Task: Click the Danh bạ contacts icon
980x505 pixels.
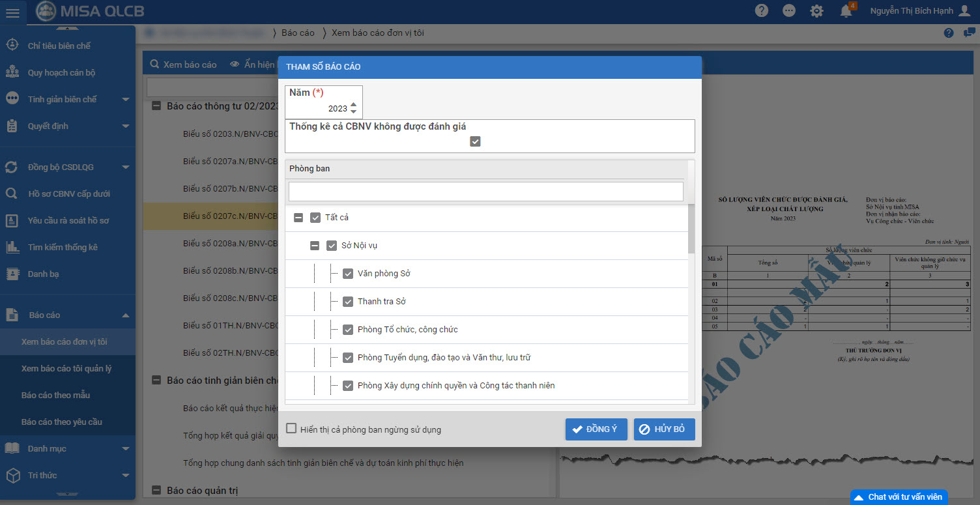Action: 12,274
